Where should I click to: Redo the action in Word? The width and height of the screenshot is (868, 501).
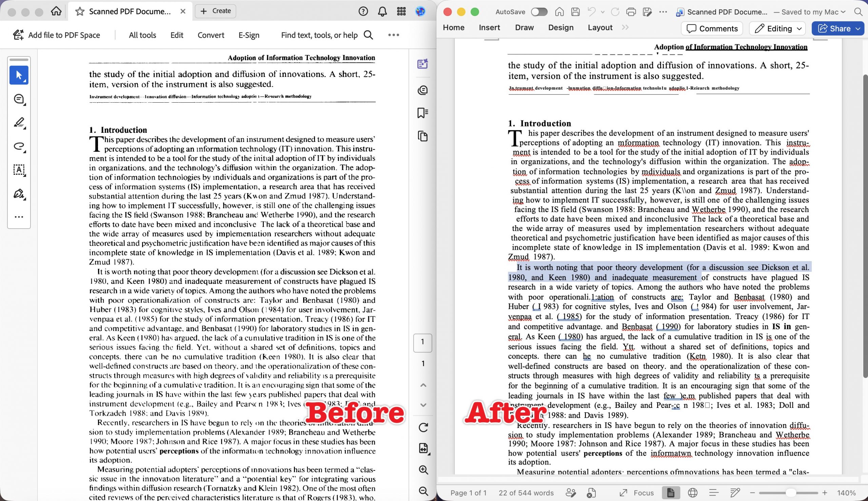(x=615, y=12)
